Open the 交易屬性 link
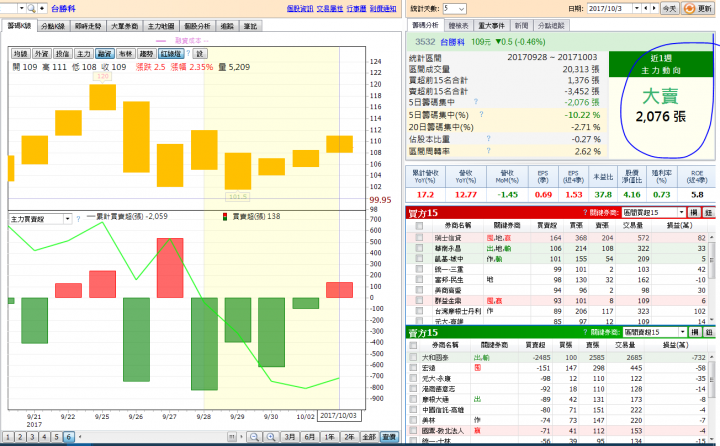 [x=330, y=8]
